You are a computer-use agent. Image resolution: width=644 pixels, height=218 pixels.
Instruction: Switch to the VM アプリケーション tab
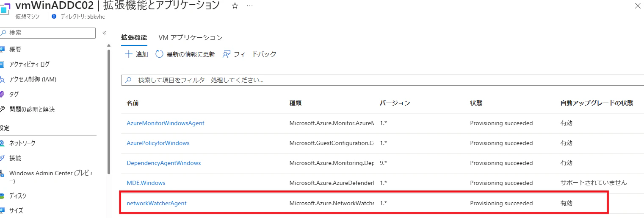(x=191, y=37)
